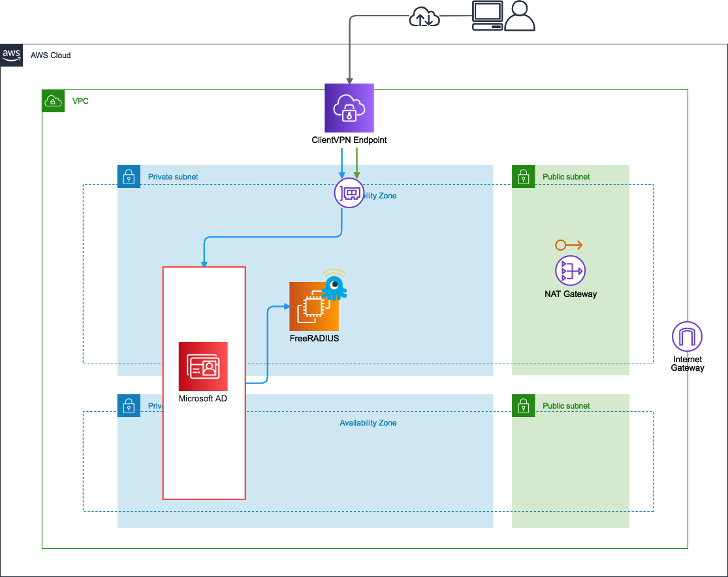Click the AWS logo icon
728x577 pixels.
coord(12,55)
